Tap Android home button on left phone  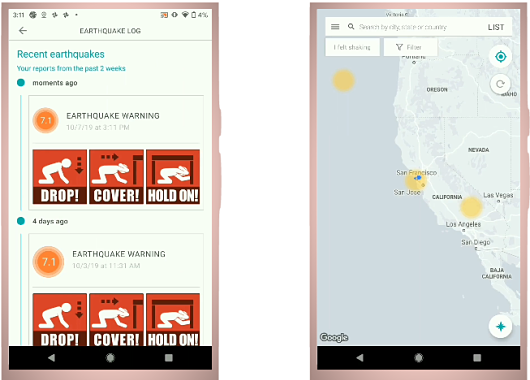[x=110, y=358]
